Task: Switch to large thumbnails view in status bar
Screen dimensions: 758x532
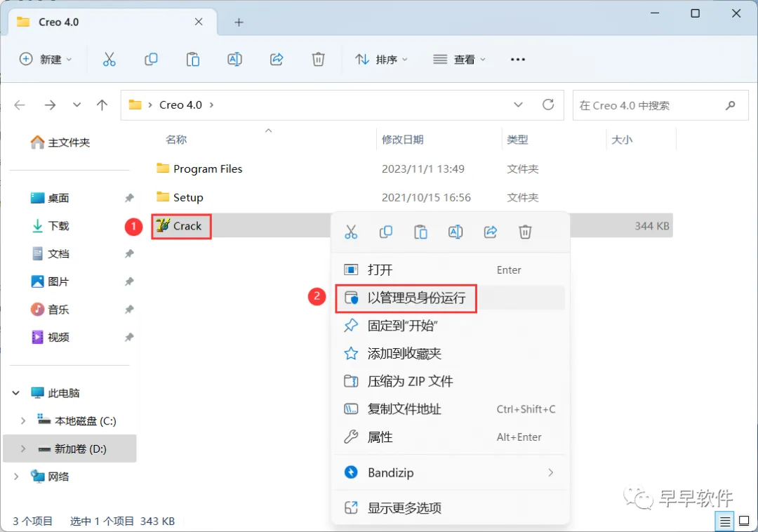Action: 744,521
